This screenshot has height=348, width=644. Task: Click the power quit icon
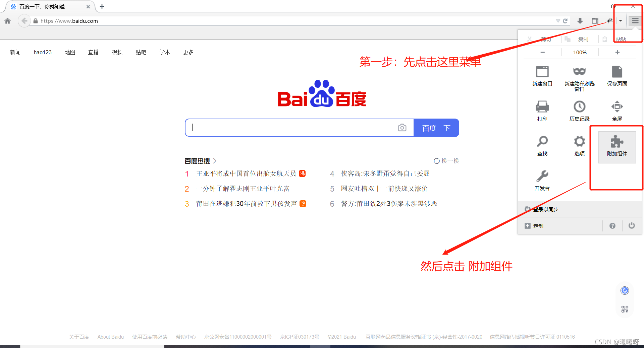pos(632,226)
